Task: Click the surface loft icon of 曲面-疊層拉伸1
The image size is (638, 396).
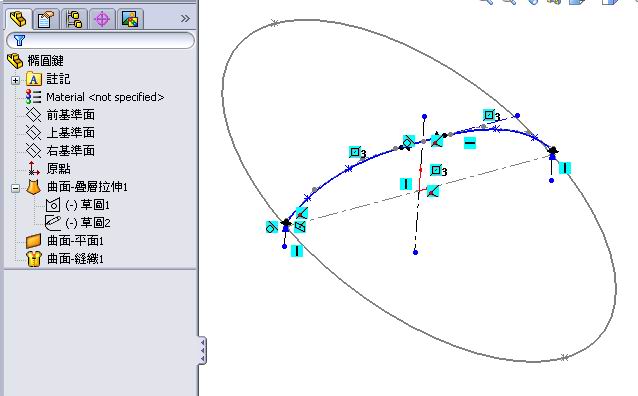Action: [x=33, y=187]
